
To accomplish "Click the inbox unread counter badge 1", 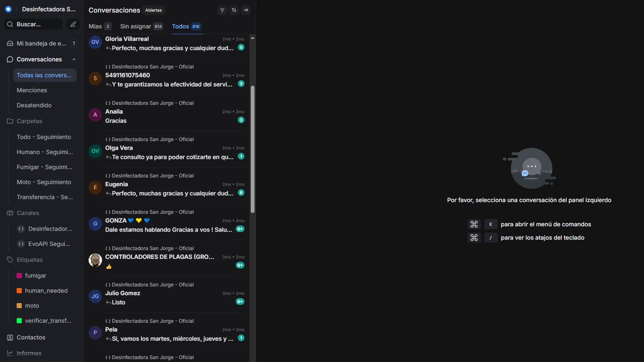I will pyautogui.click(x=74, y=43).
